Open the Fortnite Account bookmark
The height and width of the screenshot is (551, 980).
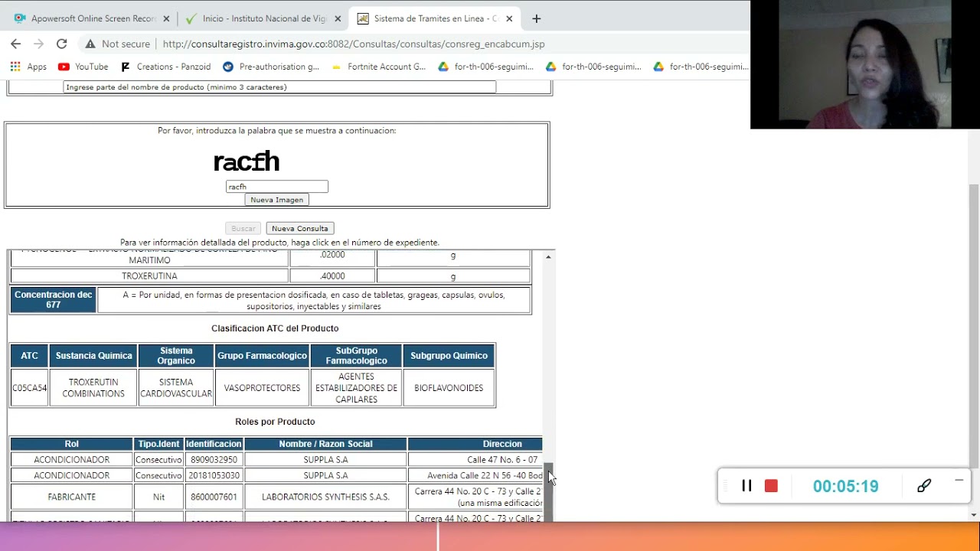(378, 67)
